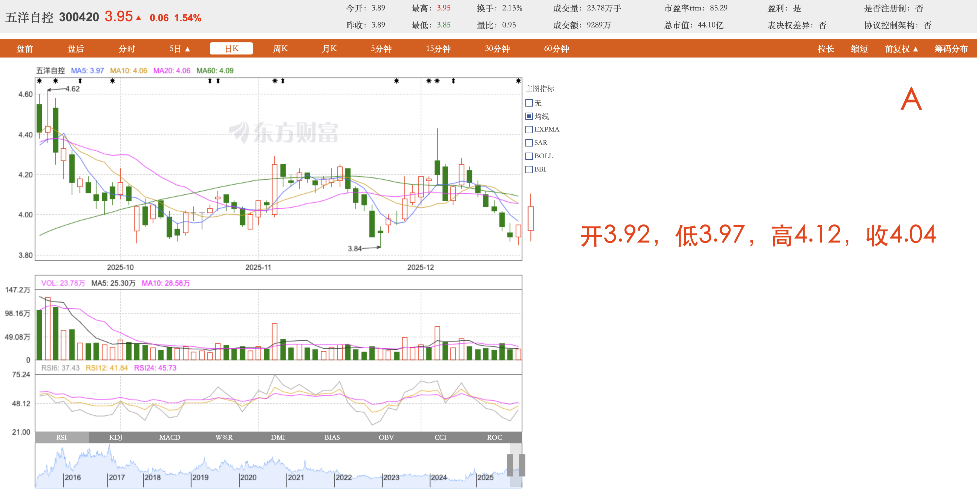
Task: Switch to the 周K weekly tab
Action: click(280, 49)
